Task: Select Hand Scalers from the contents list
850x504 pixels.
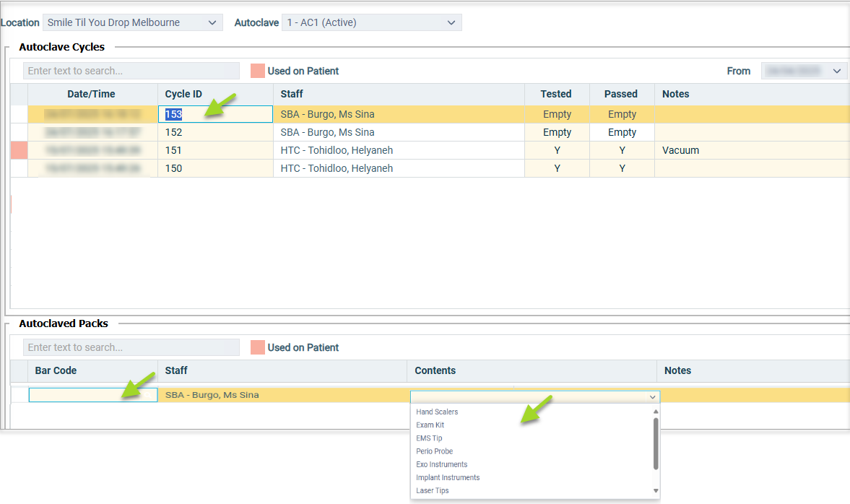Action: point(437,412)
